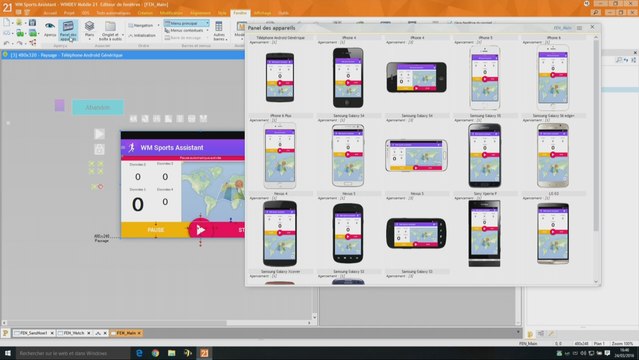The height and width of the screenshot is (360, 639).
Task: Select the Samsung Galaxy S6 thumbnail
Action: click(x=485, y=155)
